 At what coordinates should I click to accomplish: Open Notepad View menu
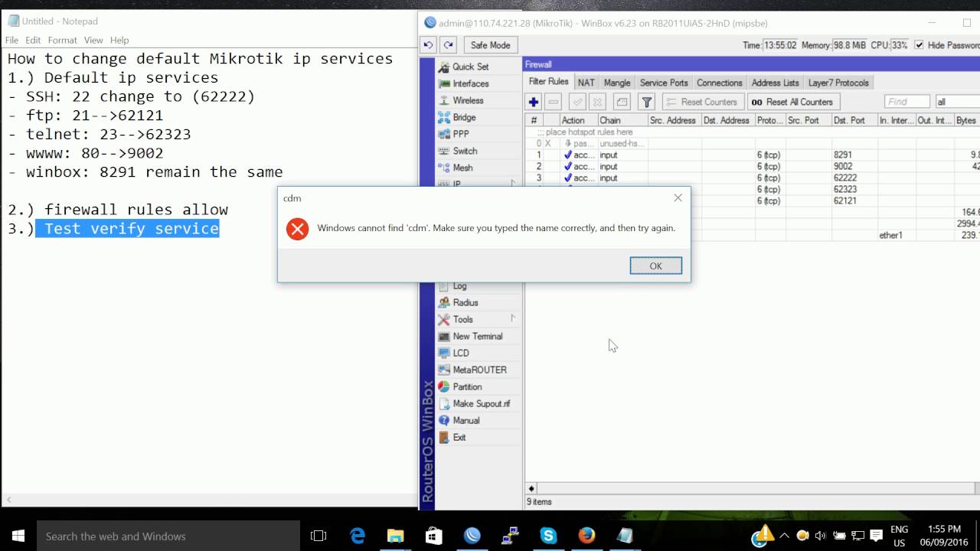pyautogui.click(x=93, y=40)
